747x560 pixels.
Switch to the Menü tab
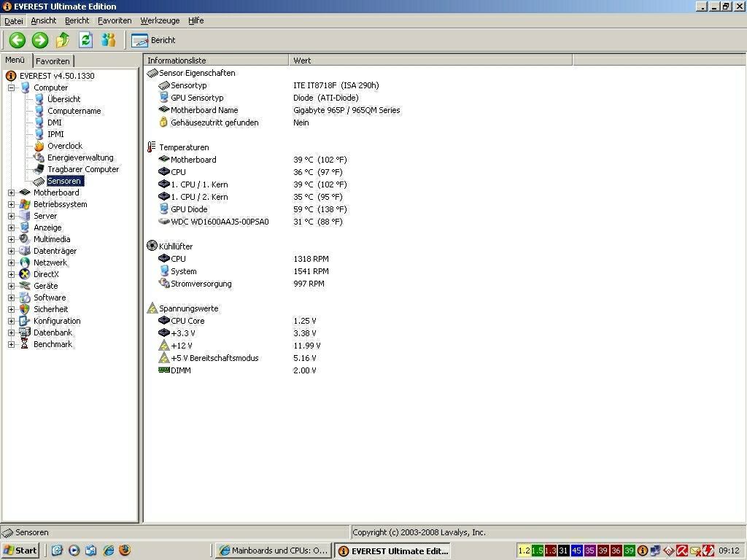[15, 60]
